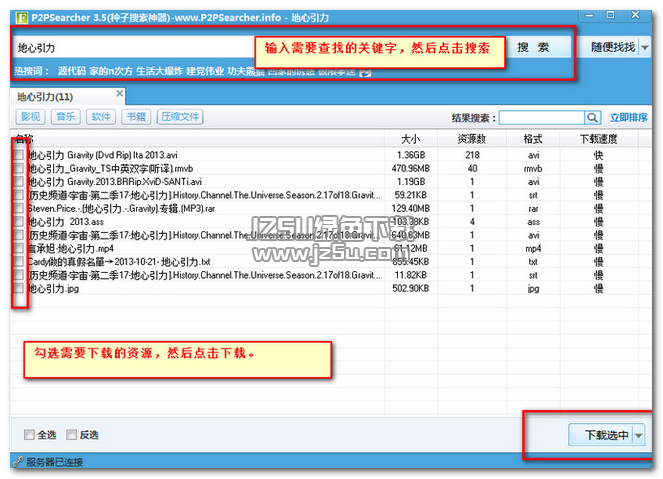663x479 pixels.
Task: Enable the 全选 select-all checkbox
Action: click(x=29, y=435)
